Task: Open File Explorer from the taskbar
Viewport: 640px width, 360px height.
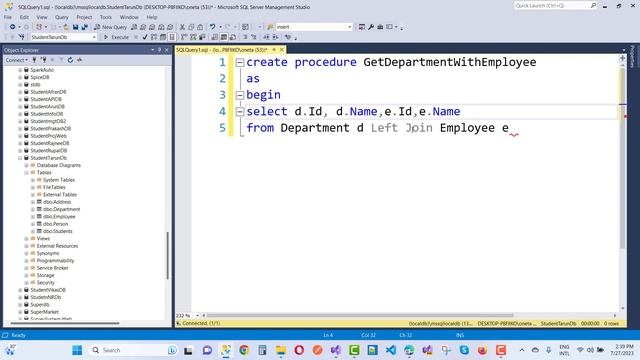Action: tap(281, 350)
